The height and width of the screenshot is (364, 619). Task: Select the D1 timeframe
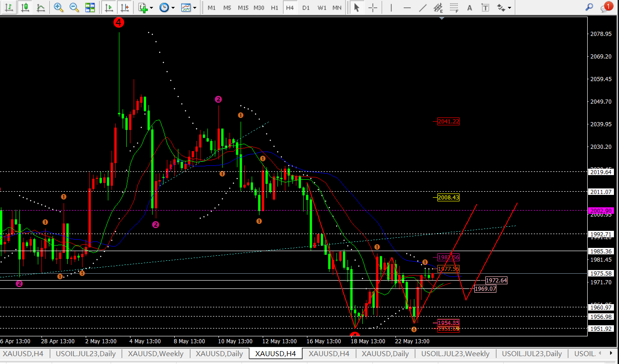(x=306, y=8)
